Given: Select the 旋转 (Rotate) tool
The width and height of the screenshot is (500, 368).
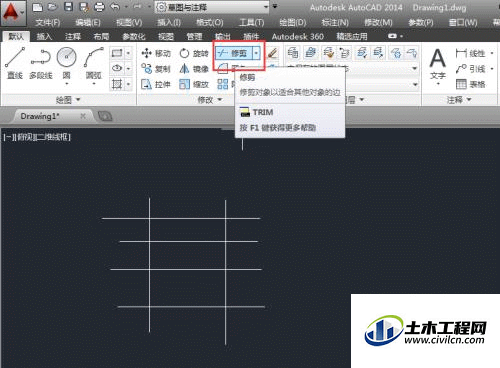Looking at the screenshot, I should (194, 53).
